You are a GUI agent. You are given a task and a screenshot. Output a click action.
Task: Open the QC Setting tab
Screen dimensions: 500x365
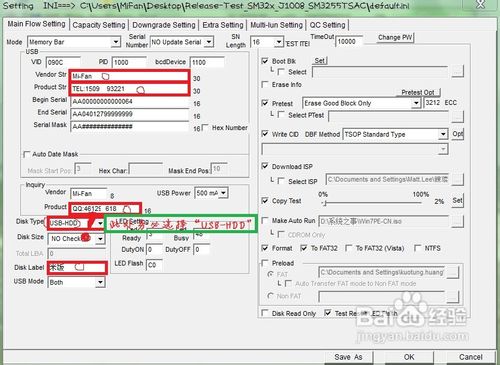coord(327,25)
